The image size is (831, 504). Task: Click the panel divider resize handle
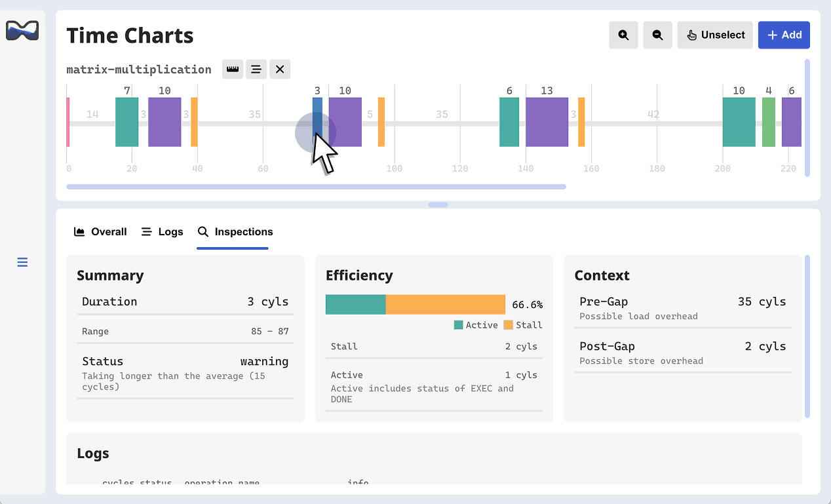tap(438, 204)
